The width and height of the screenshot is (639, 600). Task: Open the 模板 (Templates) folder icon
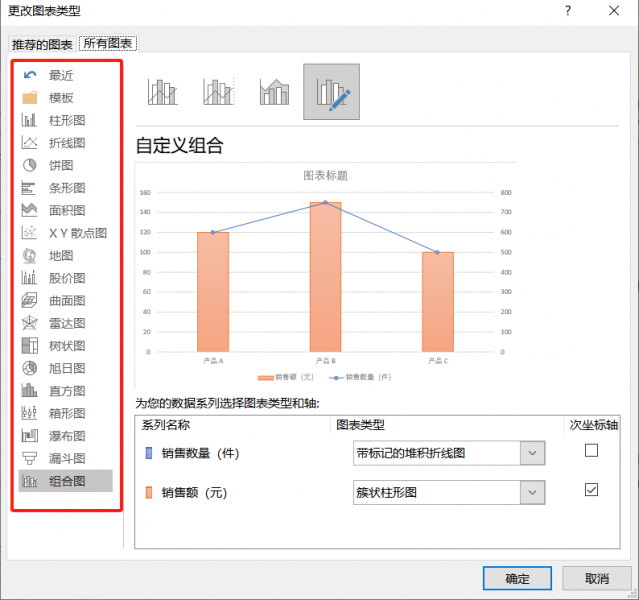point(30,98)
